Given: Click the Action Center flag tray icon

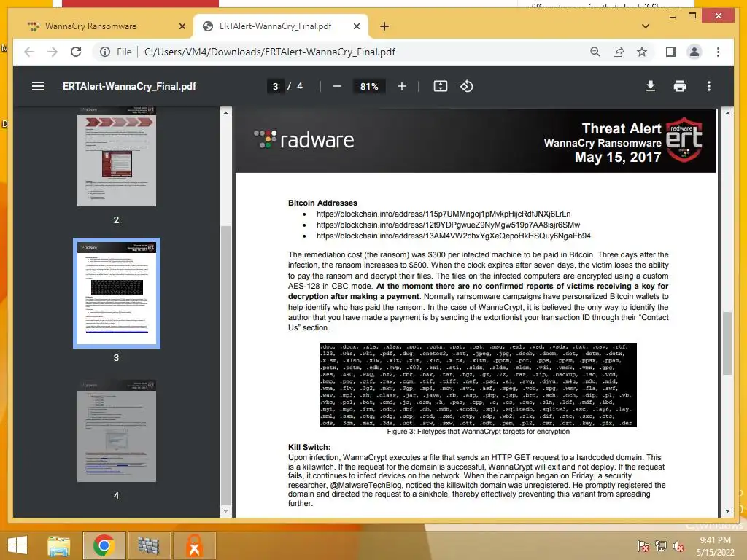Looking at the screenshot, I should [x=643, y=546].
